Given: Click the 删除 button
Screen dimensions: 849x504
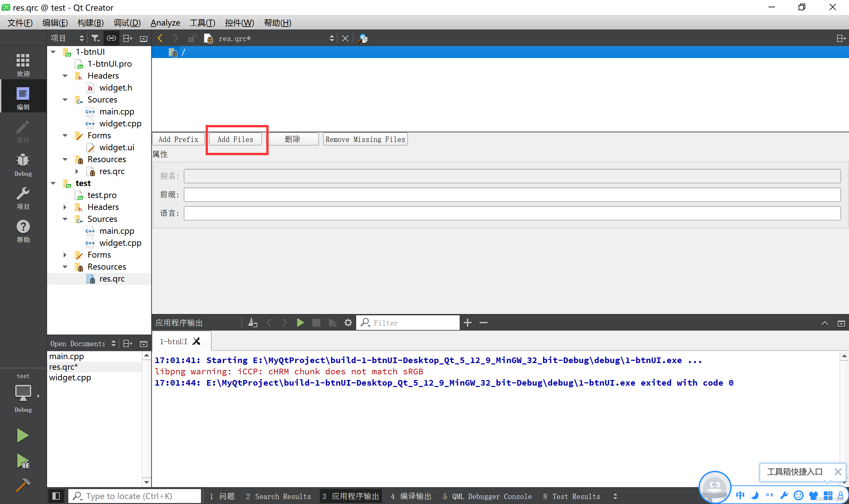Looking at the screenshot, I should tap(293, 139).
